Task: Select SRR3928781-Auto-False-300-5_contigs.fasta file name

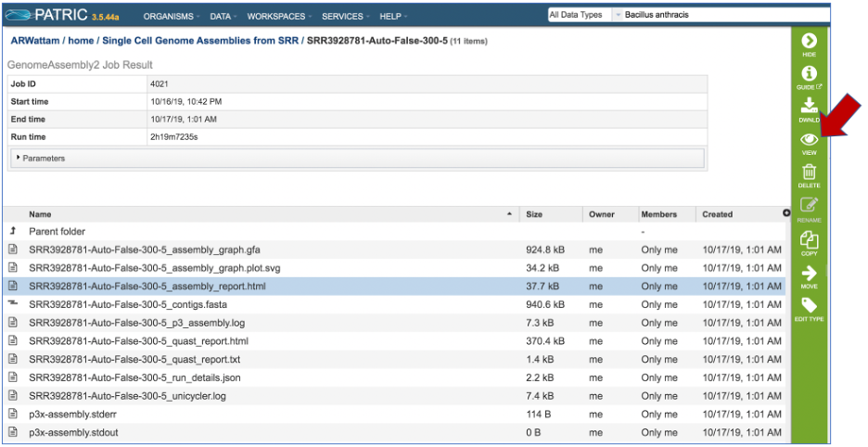Action: coord(128,304)
